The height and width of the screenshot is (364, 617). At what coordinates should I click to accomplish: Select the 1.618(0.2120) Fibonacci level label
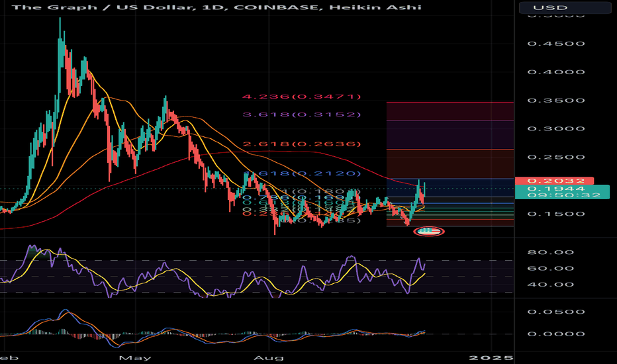[301, 173]
